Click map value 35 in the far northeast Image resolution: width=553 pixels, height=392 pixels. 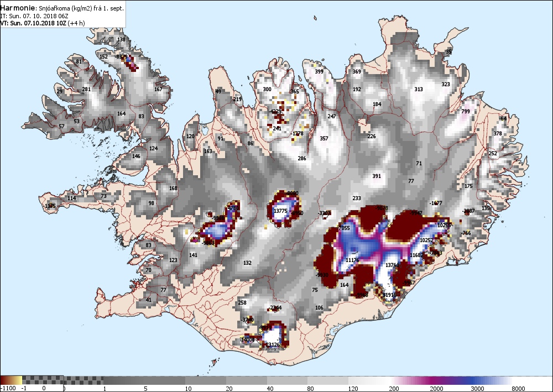pos(448,52)
